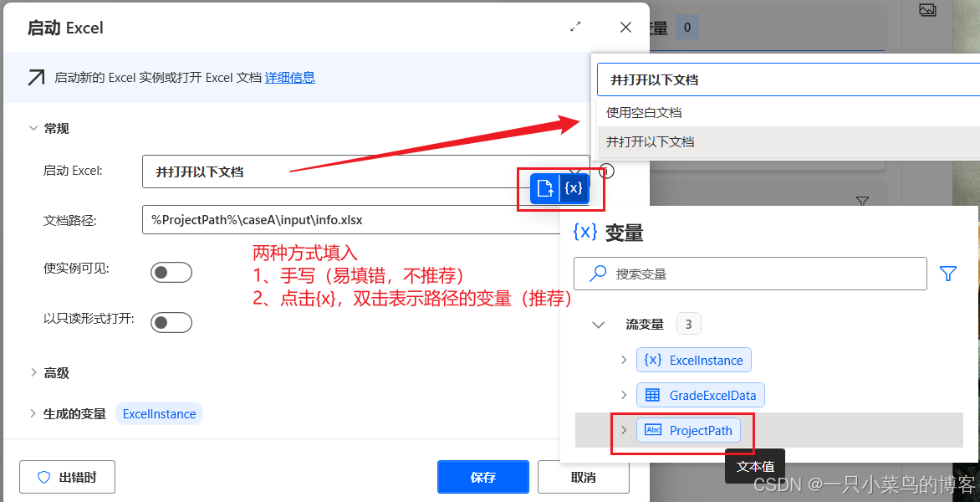Screen dimensions: 980x502
Task: Select the ExcelInstance variable in the list
Action: 694,360
